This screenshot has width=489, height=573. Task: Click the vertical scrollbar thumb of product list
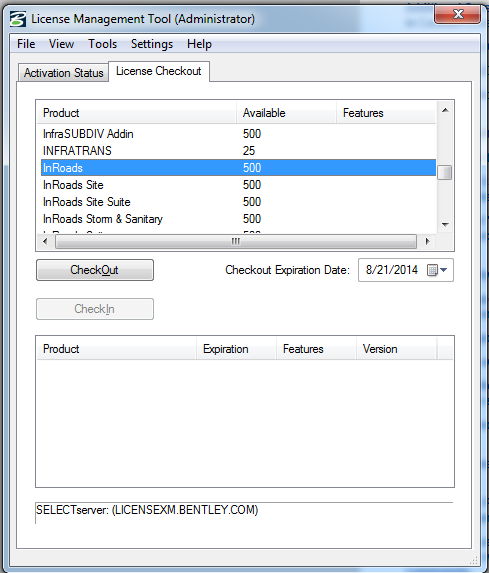pyautogui.click(x=445, y=172)
